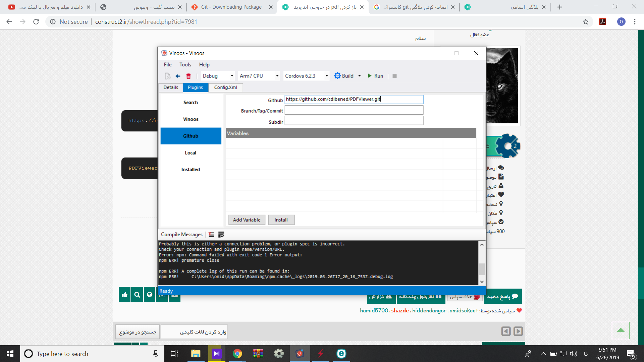The image size is (644, 362).
Task: Click the volume icon in system tray
Action: point(573,354)
